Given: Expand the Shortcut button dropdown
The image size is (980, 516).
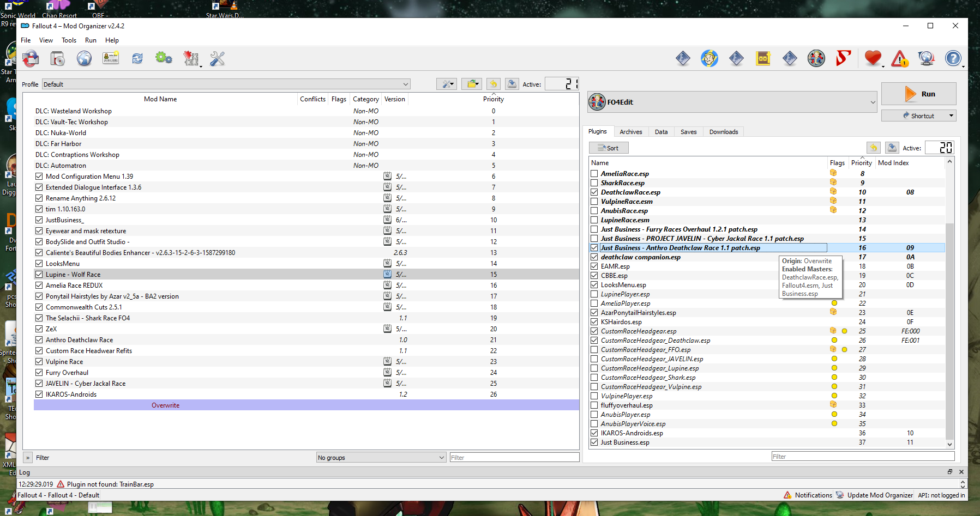Looking at the screenshot, I should coord(951,116).
